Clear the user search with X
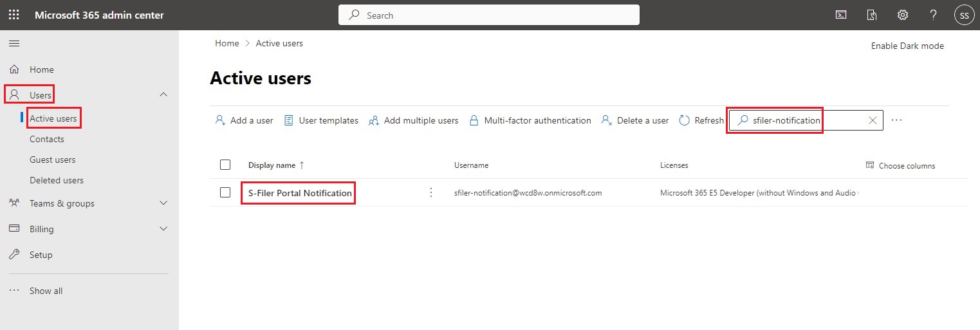The image size is (980, 330). [873, 120]
